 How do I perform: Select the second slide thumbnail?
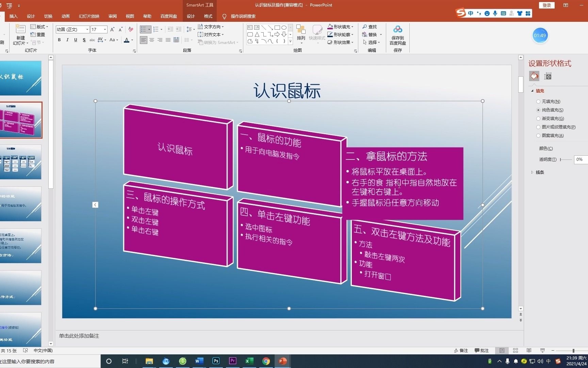21,120
